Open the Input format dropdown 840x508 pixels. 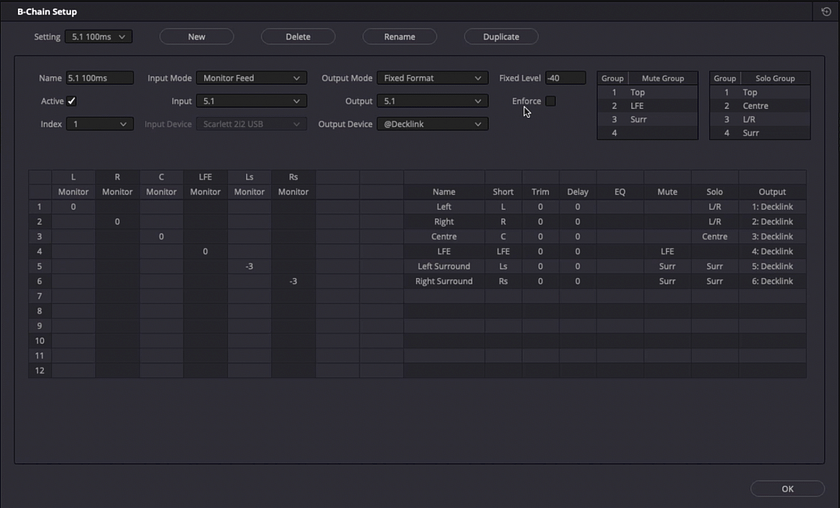[251, 101]
